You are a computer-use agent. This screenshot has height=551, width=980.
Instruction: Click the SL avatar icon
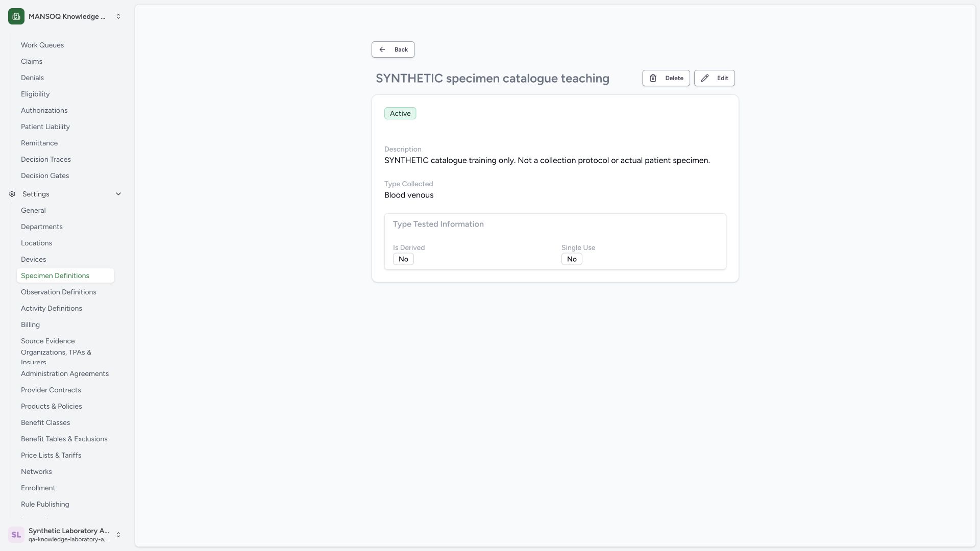[x=16, y=535]
